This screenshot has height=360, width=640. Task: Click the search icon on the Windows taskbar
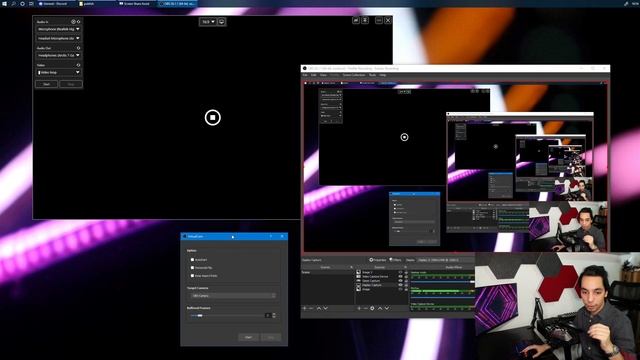[x=13, y=4]
